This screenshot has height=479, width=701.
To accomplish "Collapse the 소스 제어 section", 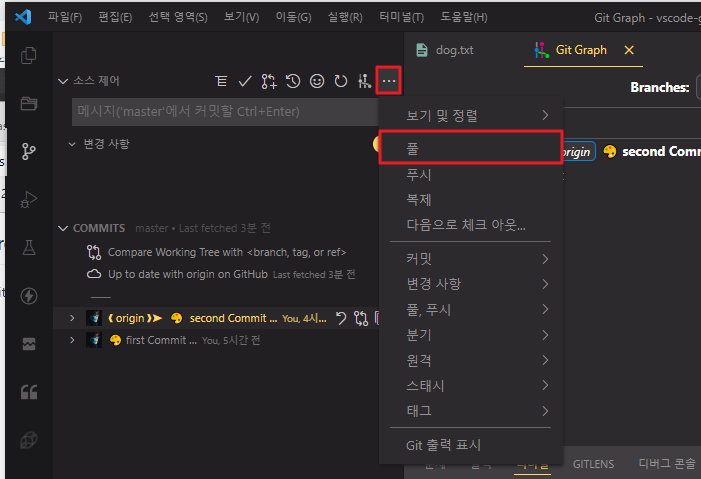I will point(63,81).
